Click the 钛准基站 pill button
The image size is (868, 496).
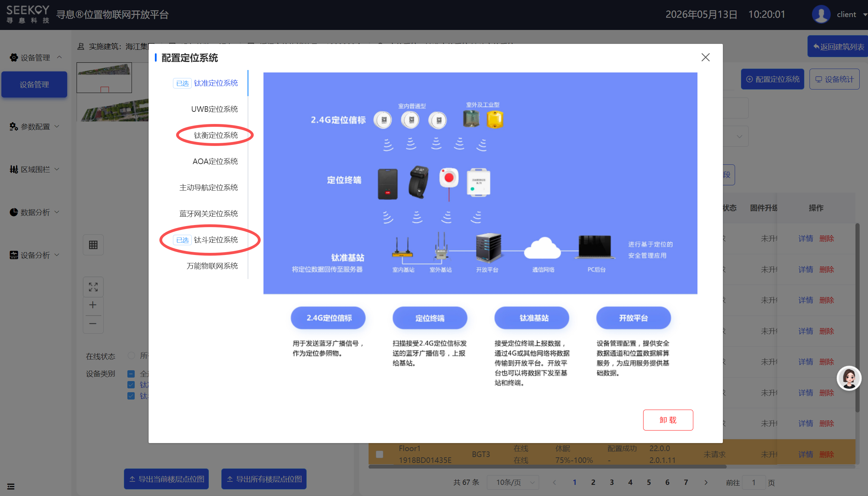[x=532, y=318]
